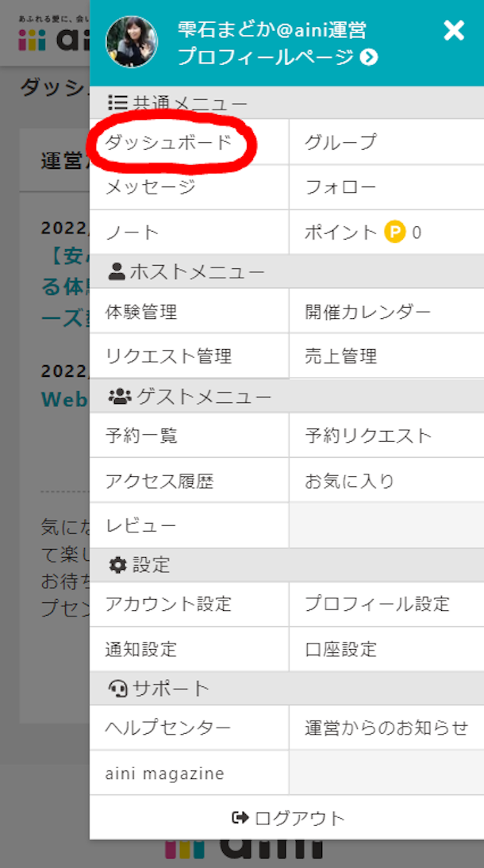The height and width of the screenshot is (868, 484).
Task: Click the 設定 gear icon
Action: pos(117,566)
